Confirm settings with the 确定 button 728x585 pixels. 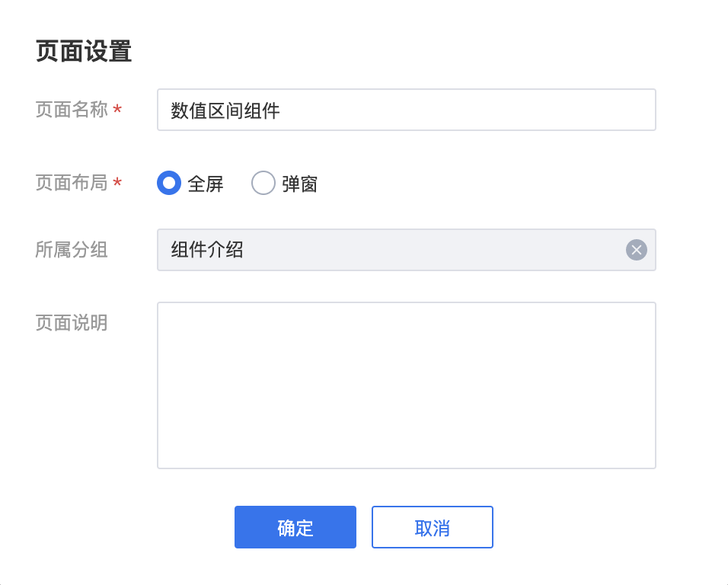(x=295, y=527)
